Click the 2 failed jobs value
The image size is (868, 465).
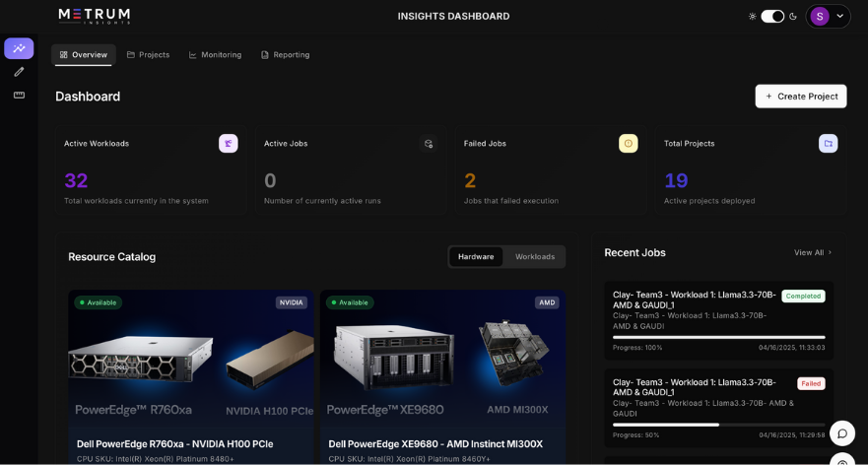(470, 180)
